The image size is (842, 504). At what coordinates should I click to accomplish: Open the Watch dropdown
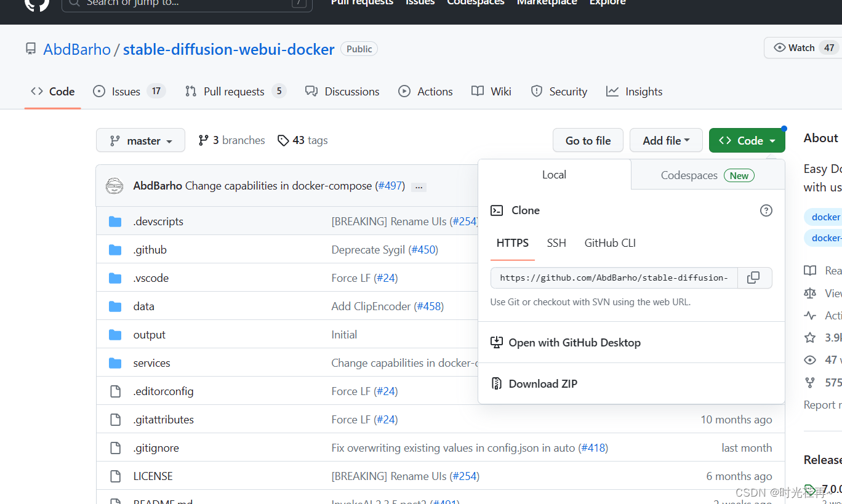[x=803, y=48]
